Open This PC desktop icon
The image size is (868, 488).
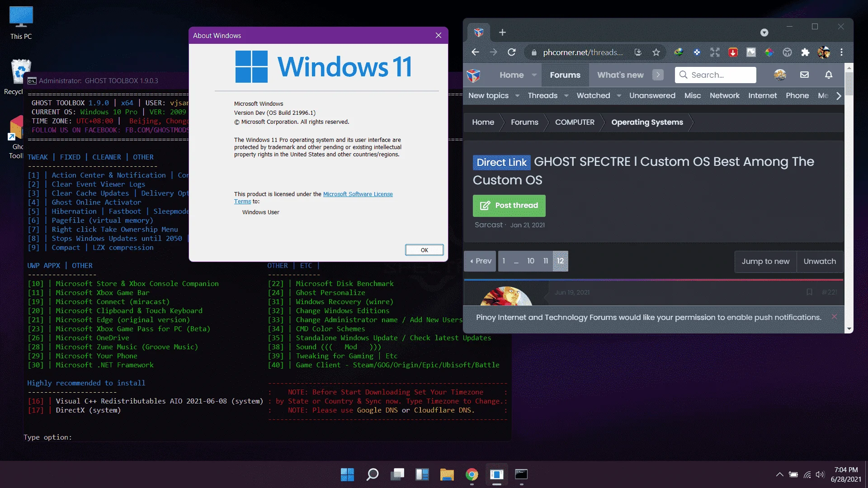pyautogui.click(x=21, y=23)
